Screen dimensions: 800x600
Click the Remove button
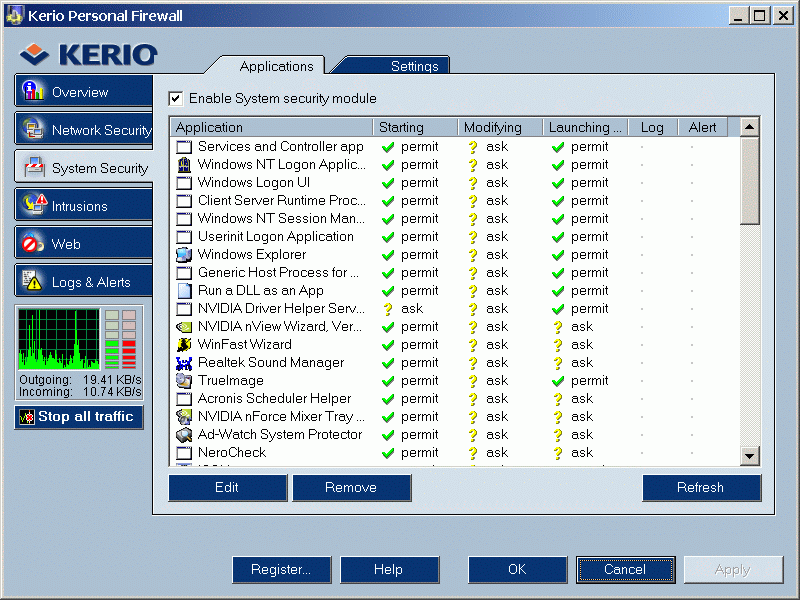click(352, 488)
